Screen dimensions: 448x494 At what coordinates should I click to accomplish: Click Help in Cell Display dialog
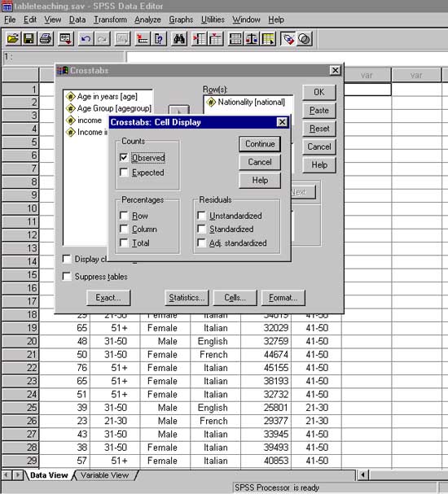point(260,181)
